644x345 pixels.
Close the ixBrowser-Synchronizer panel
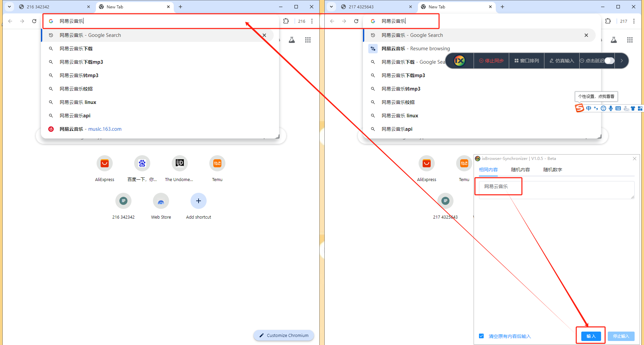point(634,159)
